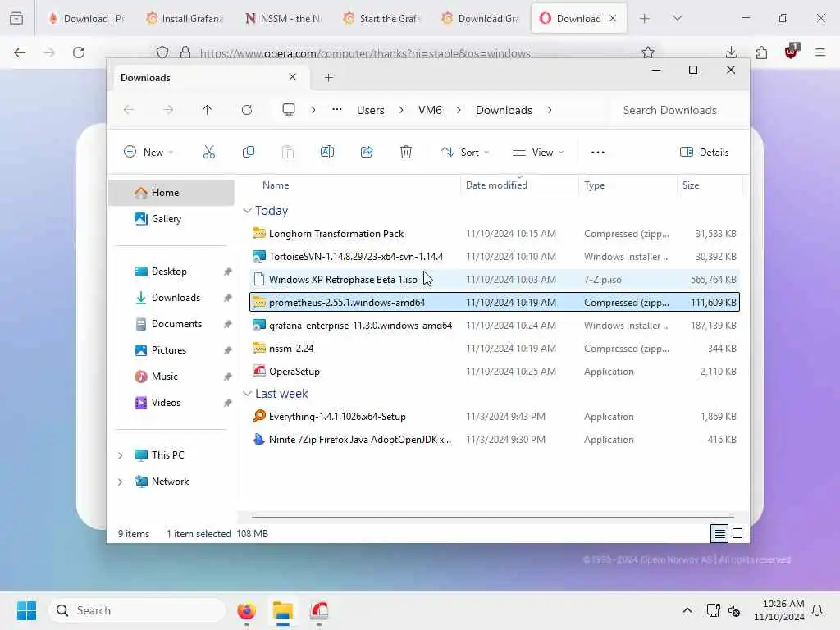Open Firefox downloads panel icon
Image resolution: width=840 pixels, height=630 pixels.
[x=731, y=52]
